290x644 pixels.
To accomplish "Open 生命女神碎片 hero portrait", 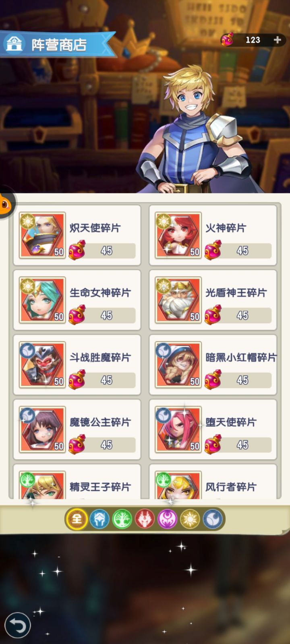I will (x=42, y=299).
